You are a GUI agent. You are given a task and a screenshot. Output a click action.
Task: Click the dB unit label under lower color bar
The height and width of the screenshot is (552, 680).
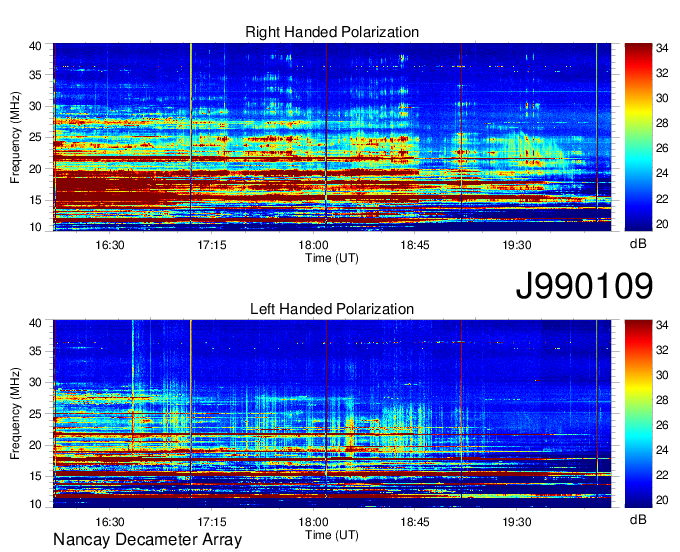tap(638, 520)
